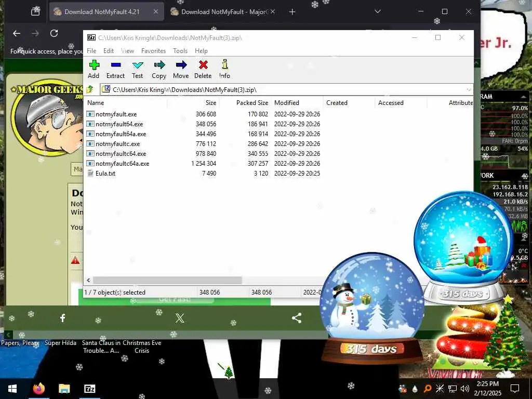Select notmyfault64.exe in the file list
This screenshot has height=399, width=532.
[x=119, y=124]
